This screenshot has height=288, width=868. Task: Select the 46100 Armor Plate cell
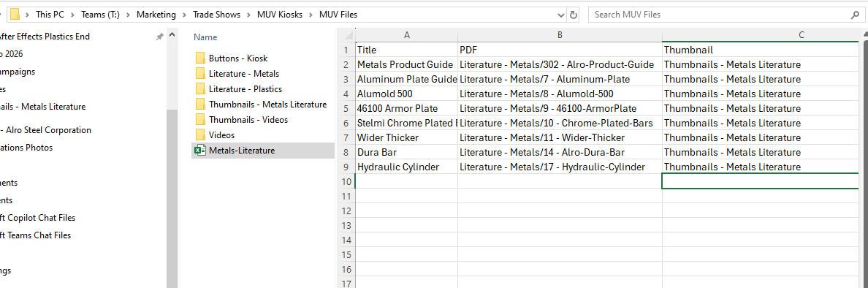click(x=406, y=109)
